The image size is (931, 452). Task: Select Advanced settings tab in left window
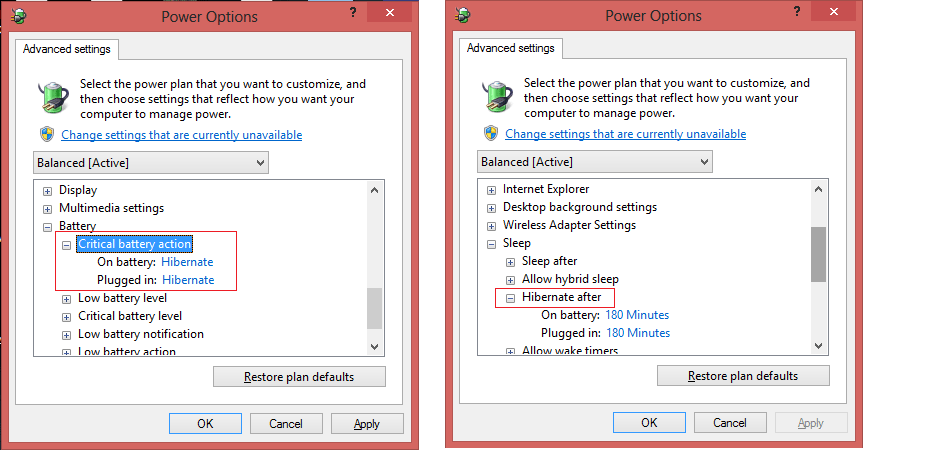click(x=66, y=49)
